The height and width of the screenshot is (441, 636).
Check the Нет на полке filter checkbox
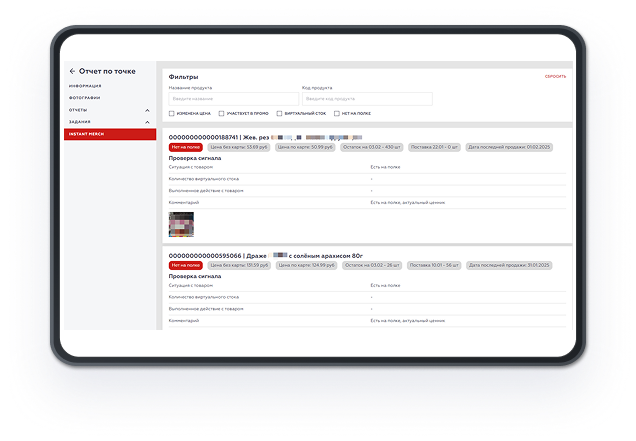[x=337, y=114]
